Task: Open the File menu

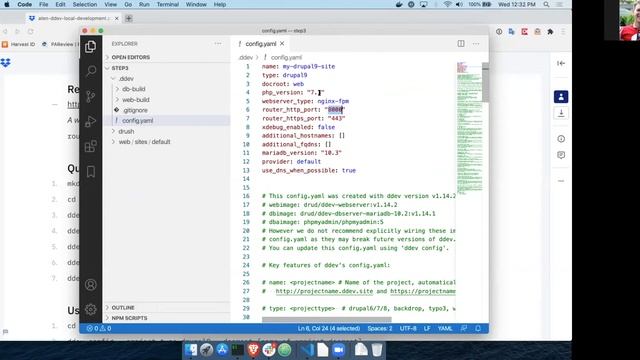Action: [44, 4]
